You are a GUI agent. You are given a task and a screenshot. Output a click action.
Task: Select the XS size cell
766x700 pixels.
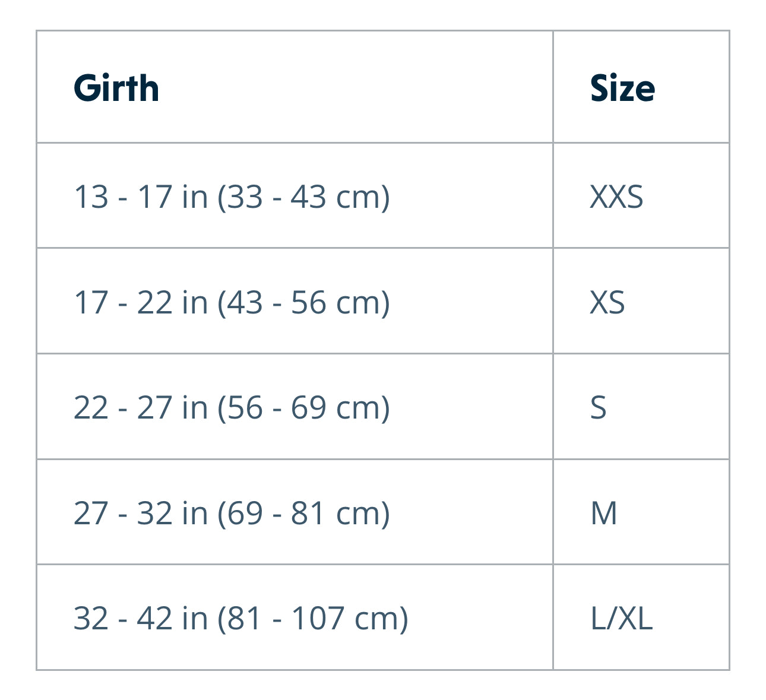(607, 302)
